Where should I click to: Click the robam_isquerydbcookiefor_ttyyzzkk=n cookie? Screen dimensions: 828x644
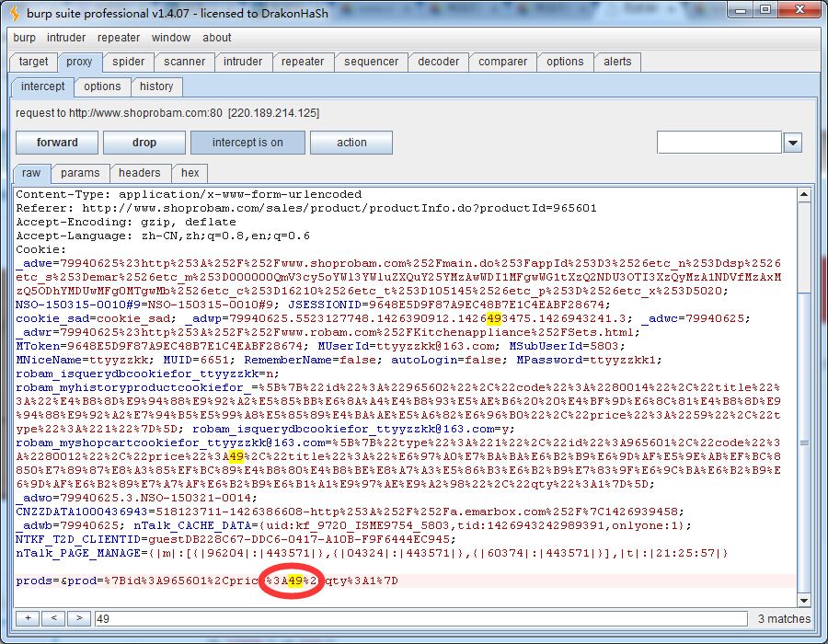click(148, 374)
